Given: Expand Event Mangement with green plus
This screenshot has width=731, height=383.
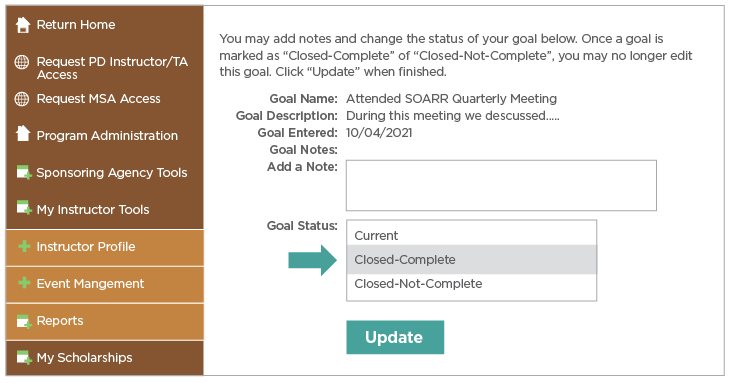Looking at the screenshot, I should [24, 283].
